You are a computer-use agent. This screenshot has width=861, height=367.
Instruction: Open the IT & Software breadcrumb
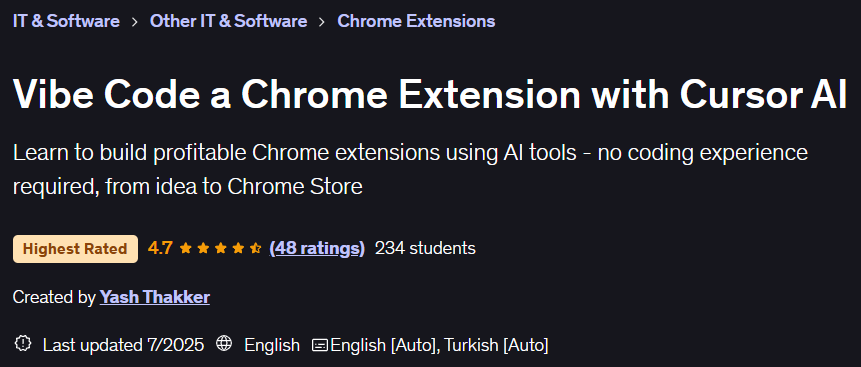point(66,21)
